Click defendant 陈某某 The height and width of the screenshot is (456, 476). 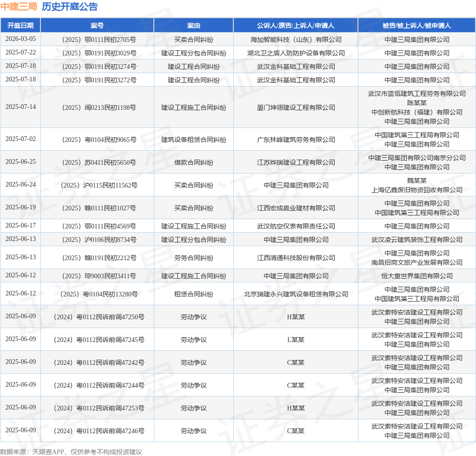click(x=417, y=103)
